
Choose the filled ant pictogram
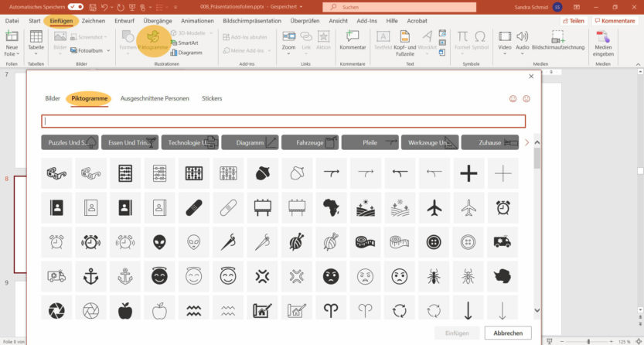click(x=434, y=277)
